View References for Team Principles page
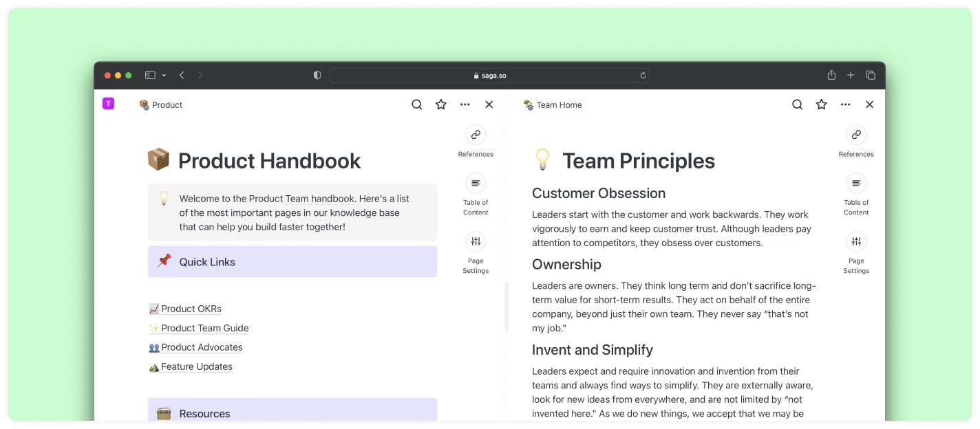Image resolution: width=980 pixels, height=429 pixels. (x=856, y=135)
